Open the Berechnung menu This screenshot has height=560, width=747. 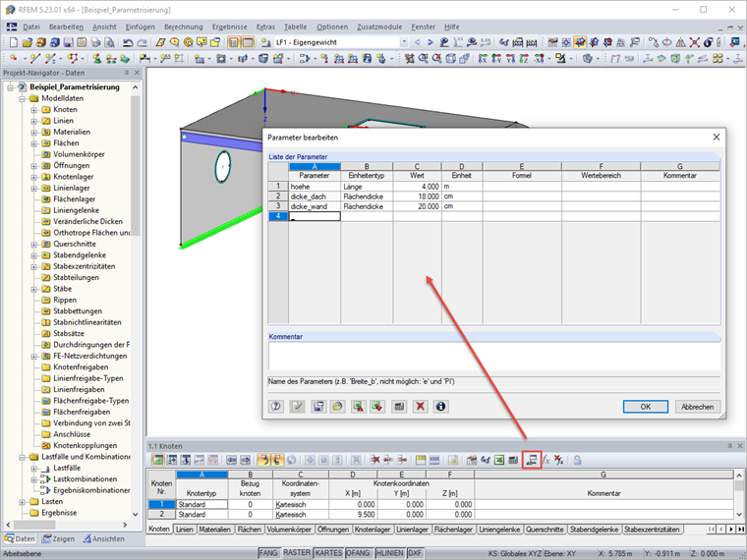coord(184,27)
